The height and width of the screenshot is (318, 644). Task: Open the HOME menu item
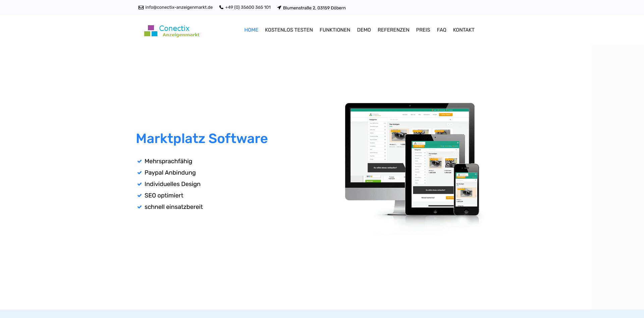point(251,30)
